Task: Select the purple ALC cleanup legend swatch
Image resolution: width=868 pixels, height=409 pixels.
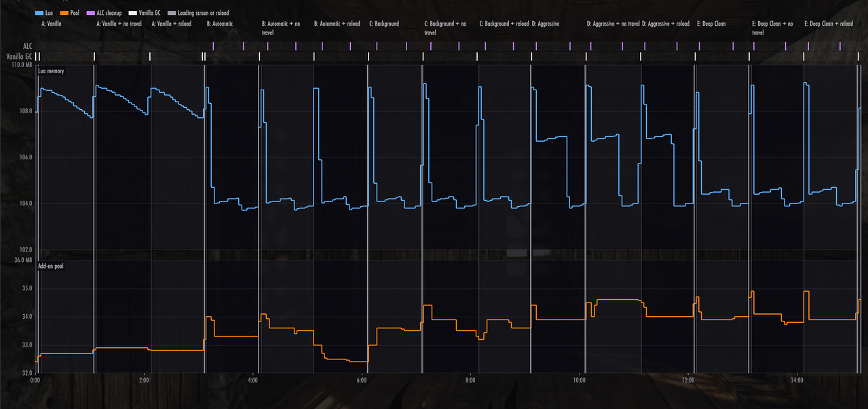Action: tap(92, 13)
